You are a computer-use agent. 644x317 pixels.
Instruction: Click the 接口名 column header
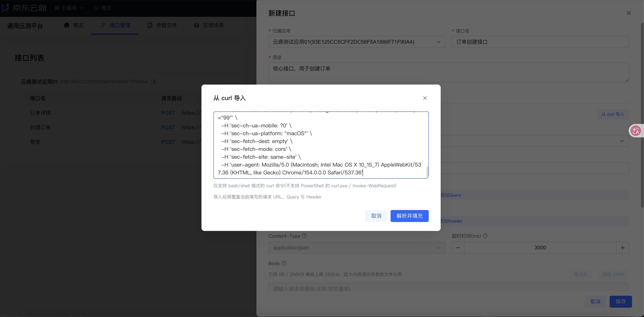coord(38,98)
